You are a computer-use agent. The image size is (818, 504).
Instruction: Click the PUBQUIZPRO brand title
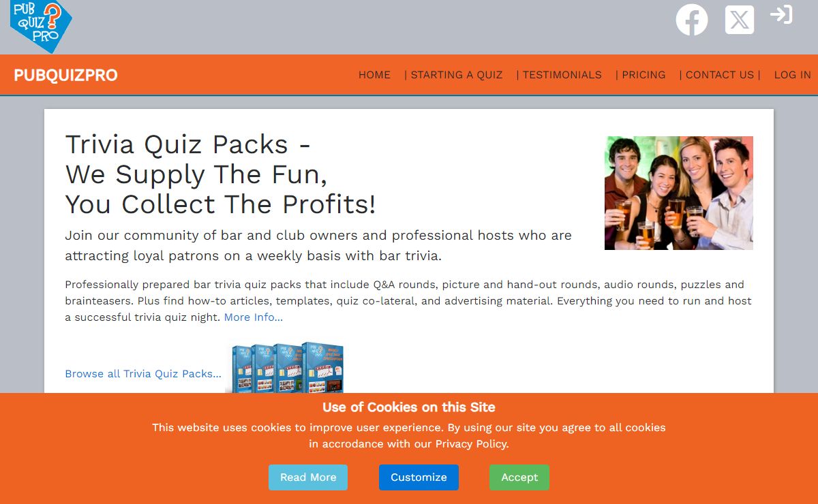(66, 75)
